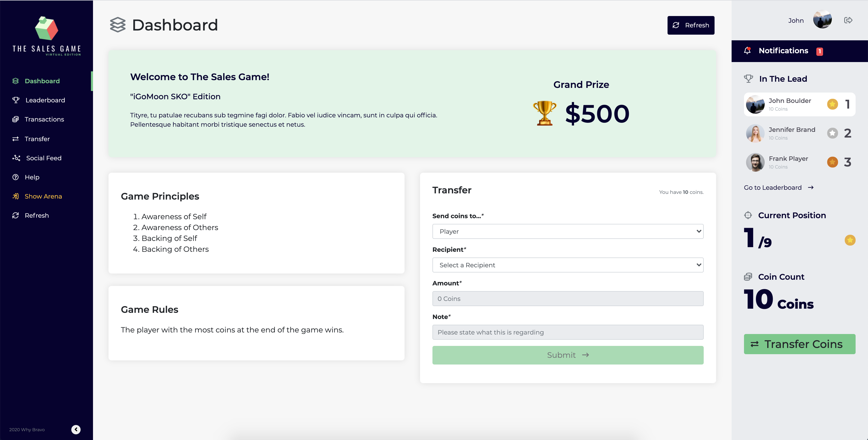Follow the Go to Leaderboard link
868x440 pixels.
click(778, 187)
